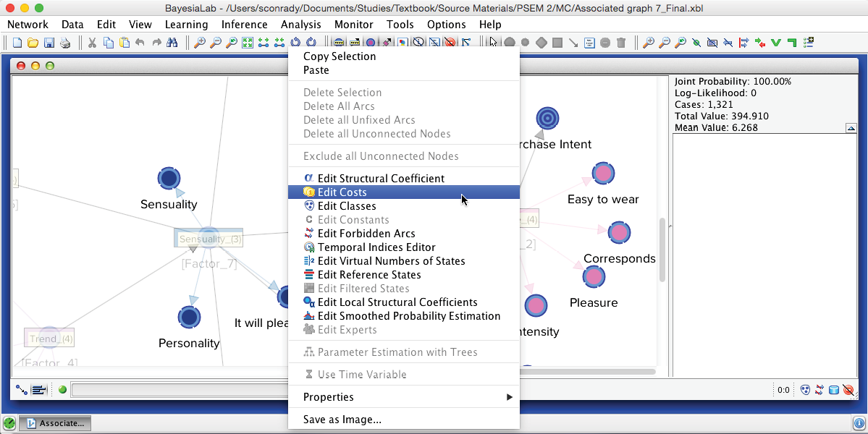
Task: Choose Edit Costs from context menu
Action: click(403, 192)
